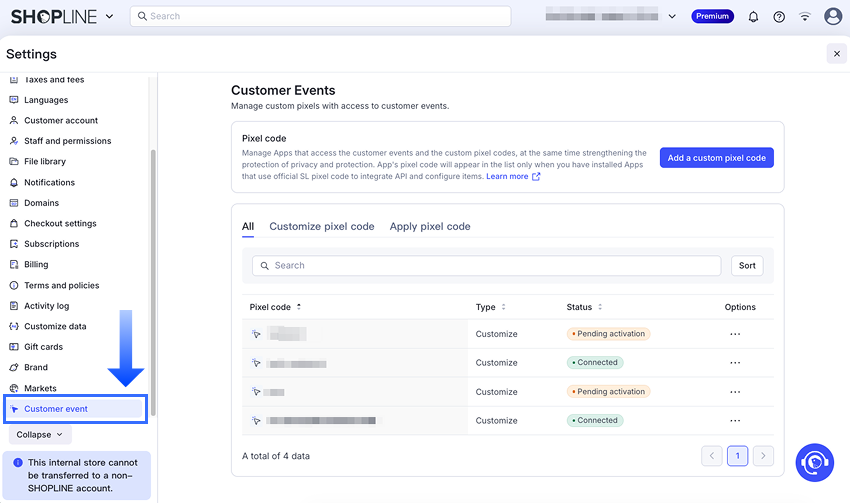Image resolution: width=850 pixels, height=503 pixels.
Task: Click the Wi-Fi signal icon in header
Action: [x=805, y=17]
